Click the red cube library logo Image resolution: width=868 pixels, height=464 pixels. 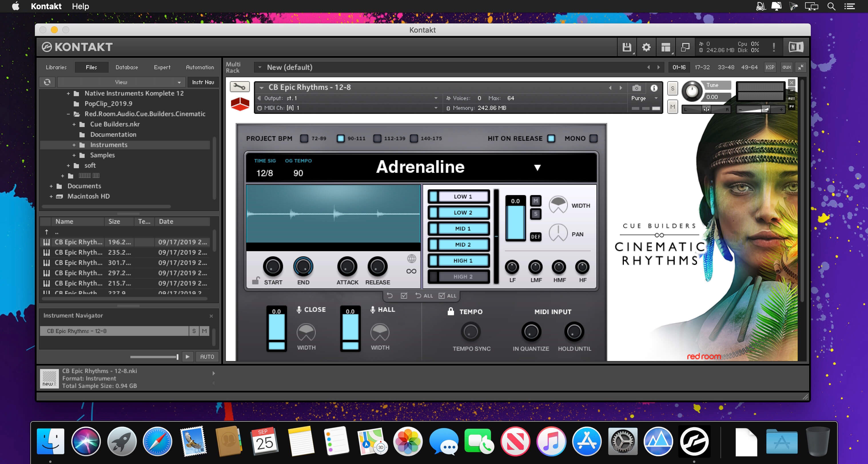pos(240,104)
